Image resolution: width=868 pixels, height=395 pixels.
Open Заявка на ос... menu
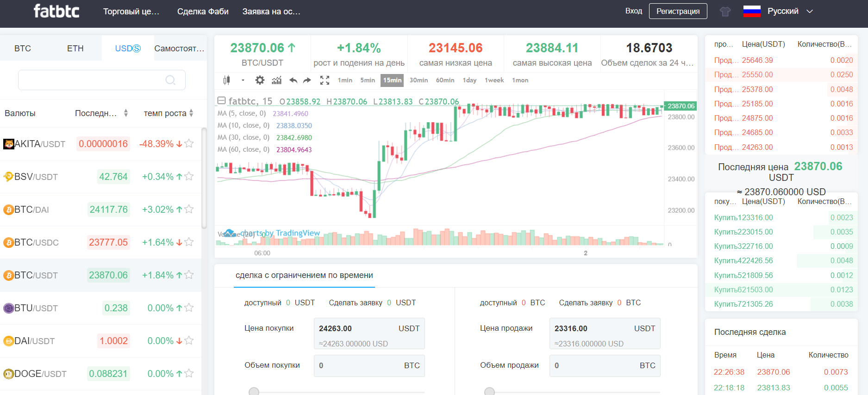point(271,11)
